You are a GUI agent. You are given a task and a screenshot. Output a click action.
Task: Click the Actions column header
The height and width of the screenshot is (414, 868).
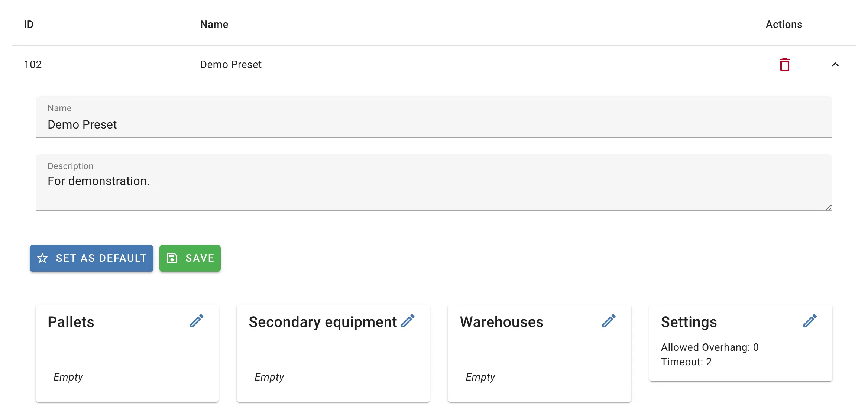click(x=784, y=25)
